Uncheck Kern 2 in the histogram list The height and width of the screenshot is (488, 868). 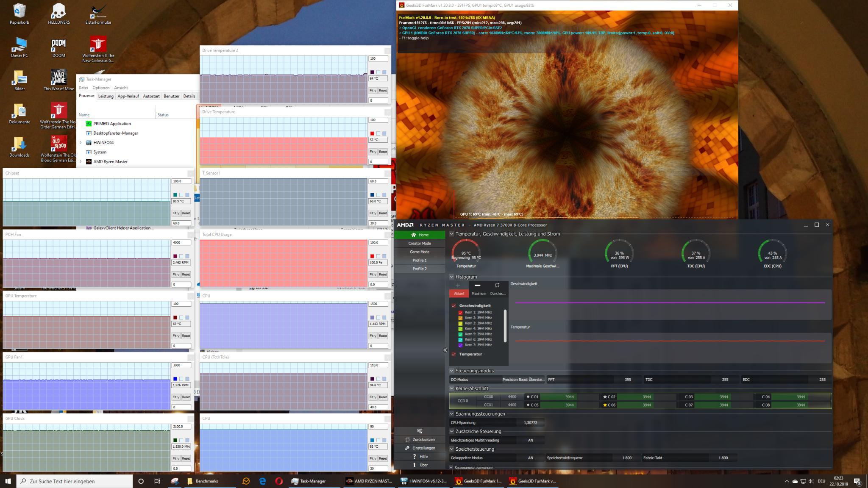pos(460,318)
